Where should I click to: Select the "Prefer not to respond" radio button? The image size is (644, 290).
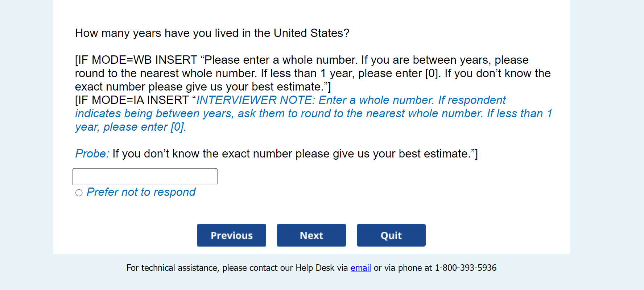tap(79, 193)
